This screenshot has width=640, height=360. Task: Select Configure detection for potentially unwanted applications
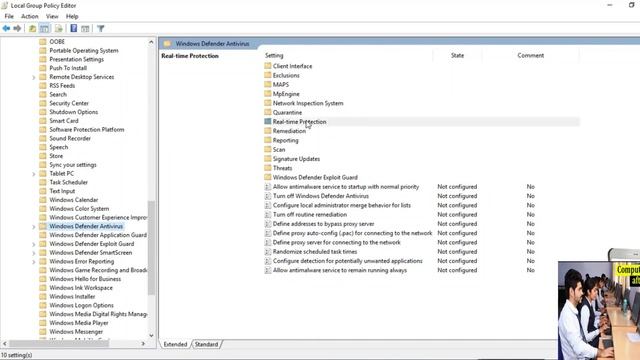coord(347,261)
